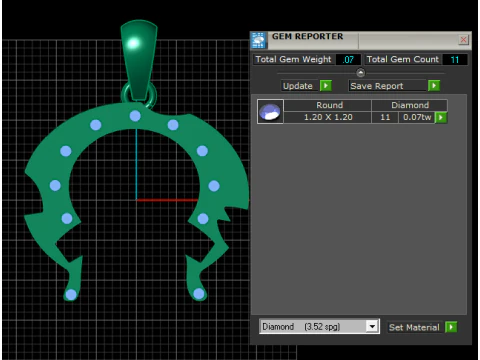Click the Round shape cell
The image size is (480, 360).
[327, 105]
